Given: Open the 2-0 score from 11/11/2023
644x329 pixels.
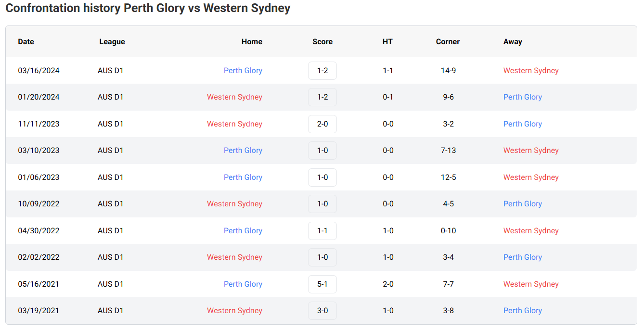Looking at the screenshot, I should pos(322,124).
